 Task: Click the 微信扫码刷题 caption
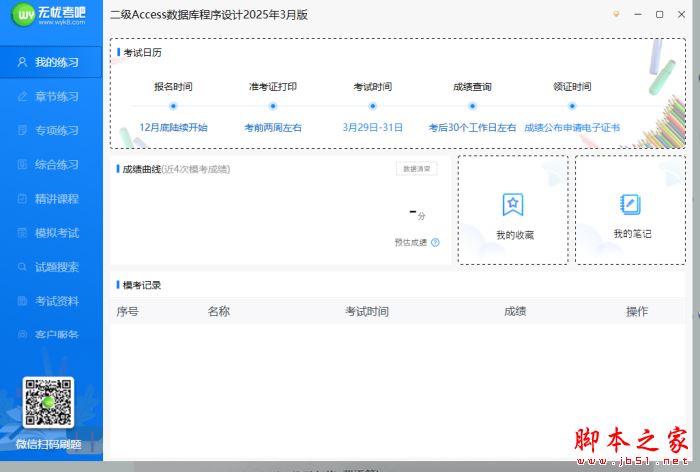pos(49,444)
